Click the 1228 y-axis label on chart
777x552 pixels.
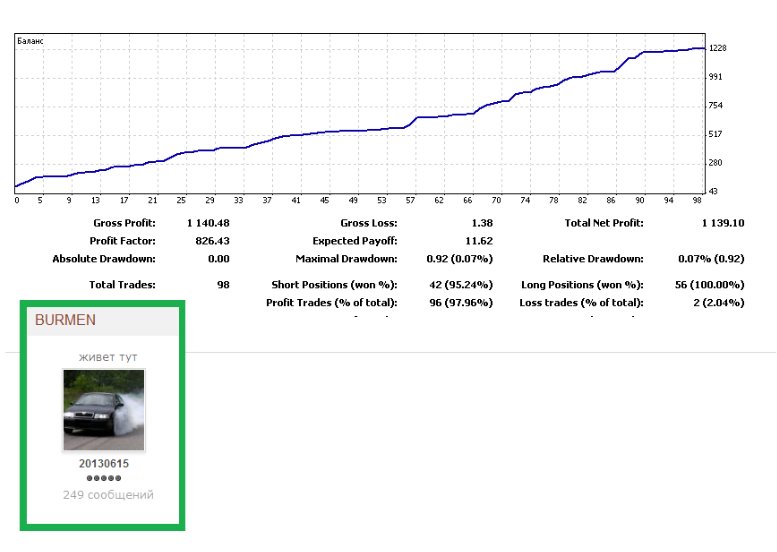coord(718,48)
